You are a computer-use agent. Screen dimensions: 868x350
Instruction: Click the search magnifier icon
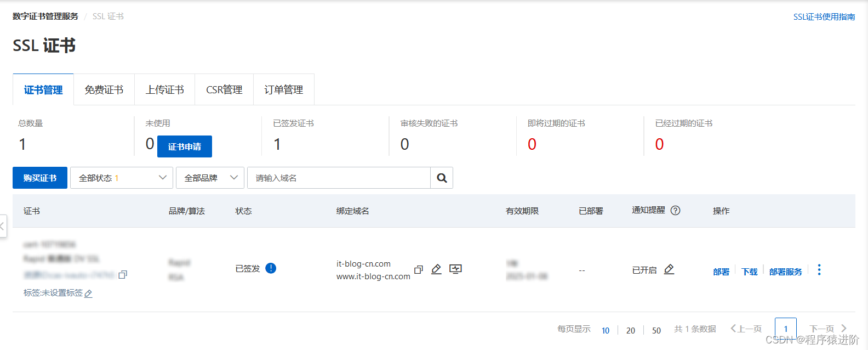(442, 178)
